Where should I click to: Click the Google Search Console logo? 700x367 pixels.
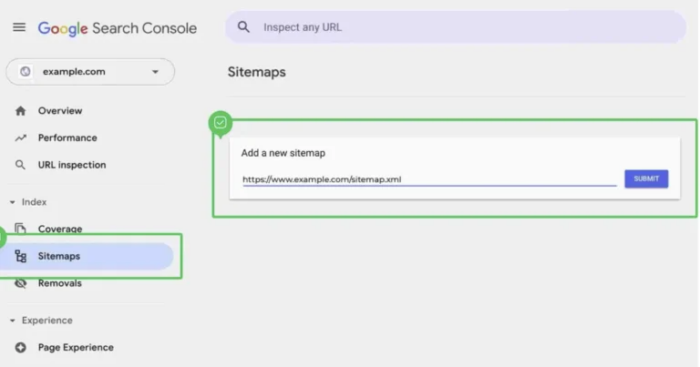click(x=117, y=29)
